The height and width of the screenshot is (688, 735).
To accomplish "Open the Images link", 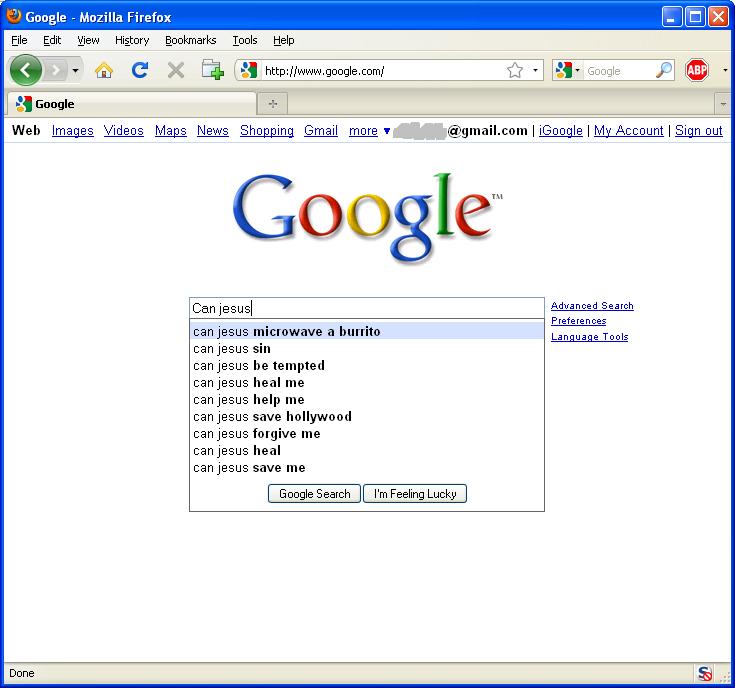I will tap(73, 131).
